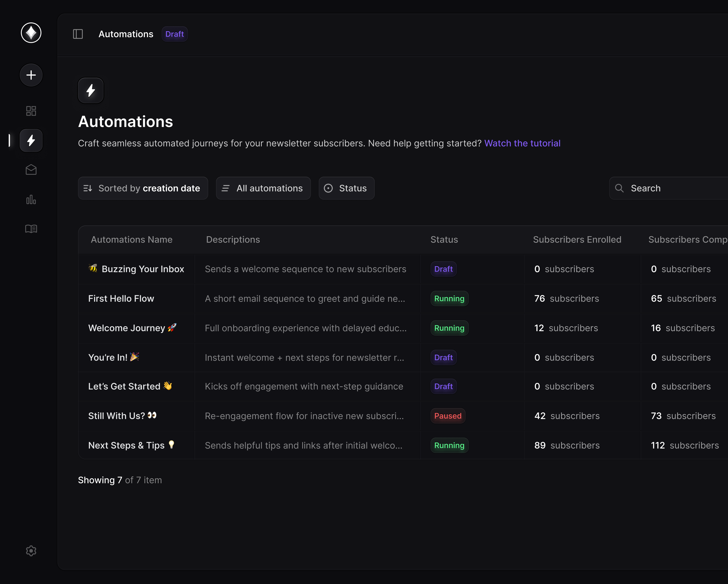
Task: Click the Draft badge in header
Action: pyautogui.click(x=175, y=34)
